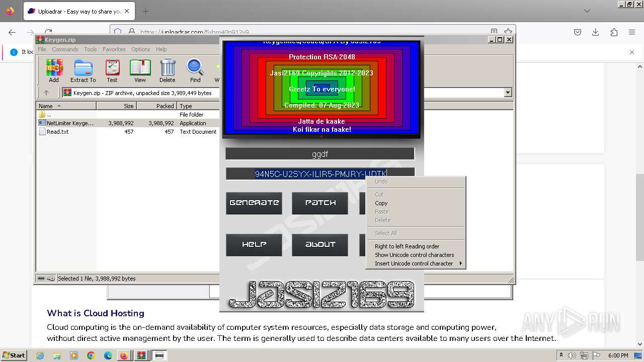Select the Read.txt file row
The image size is (644, 362).
[128, 132]
